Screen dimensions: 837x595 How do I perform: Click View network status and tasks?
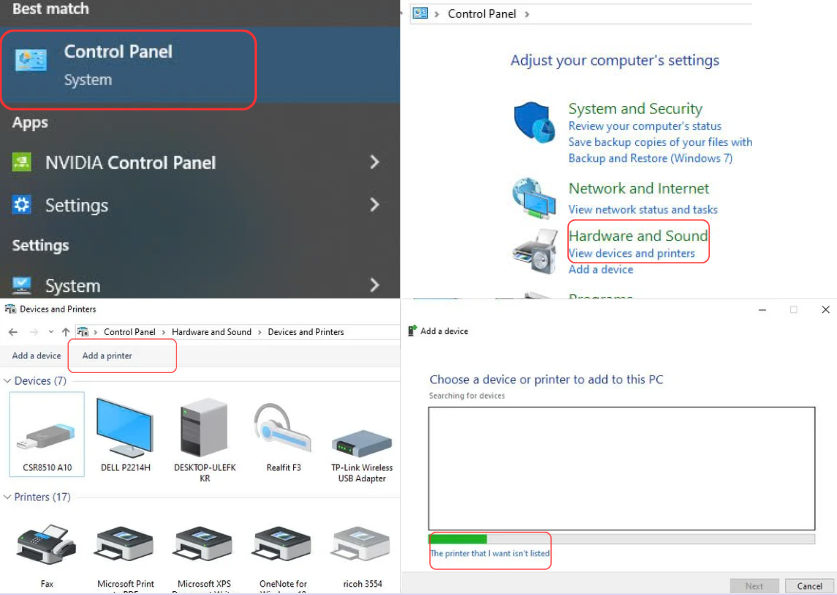pos(643,210)
